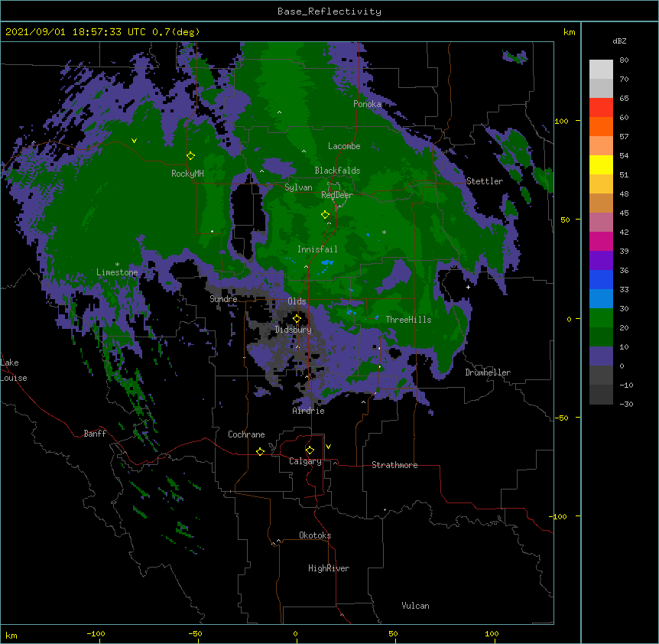
Task: Select the Olds town label
Action: click(x=297, y=301)
